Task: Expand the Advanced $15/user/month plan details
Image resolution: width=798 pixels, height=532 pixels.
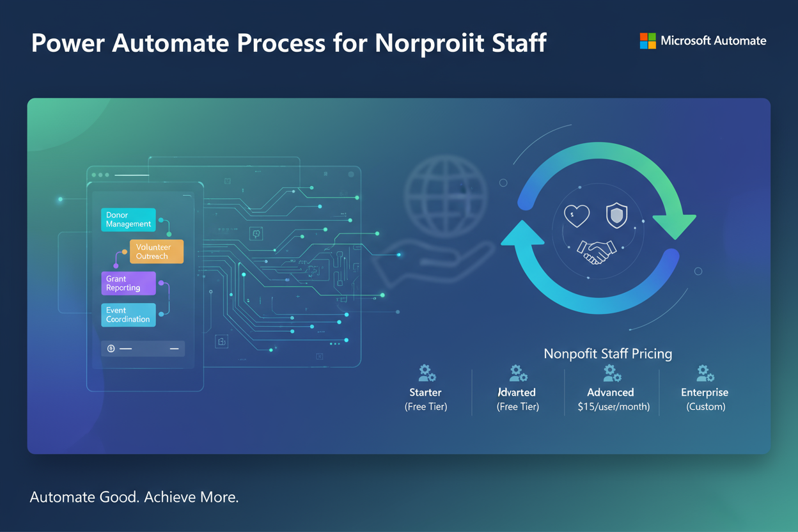Action: (x=611, y=399)
